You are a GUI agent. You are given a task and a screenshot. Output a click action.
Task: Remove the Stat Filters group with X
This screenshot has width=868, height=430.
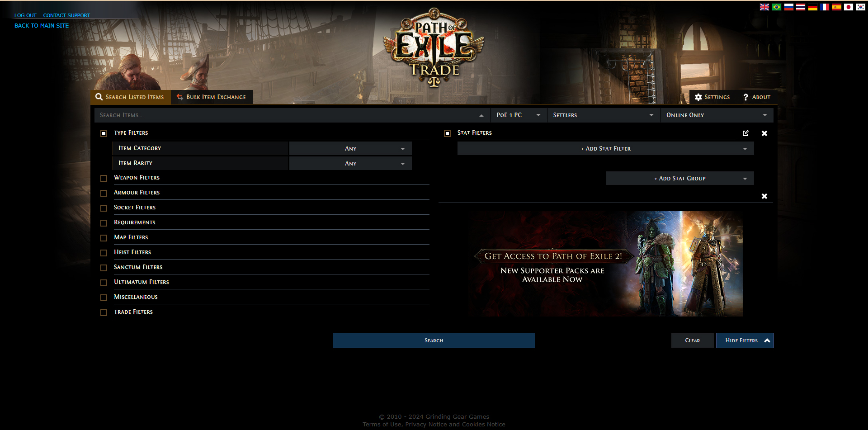click(764, 133)
